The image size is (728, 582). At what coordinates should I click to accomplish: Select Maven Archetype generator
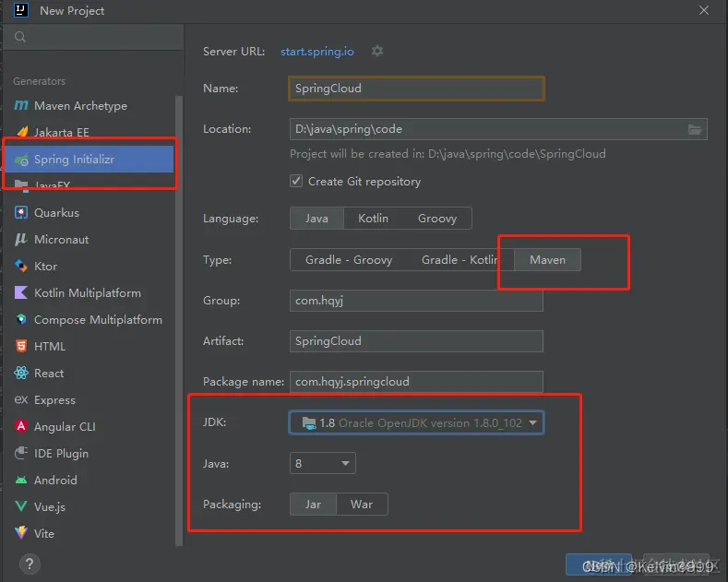89,106
